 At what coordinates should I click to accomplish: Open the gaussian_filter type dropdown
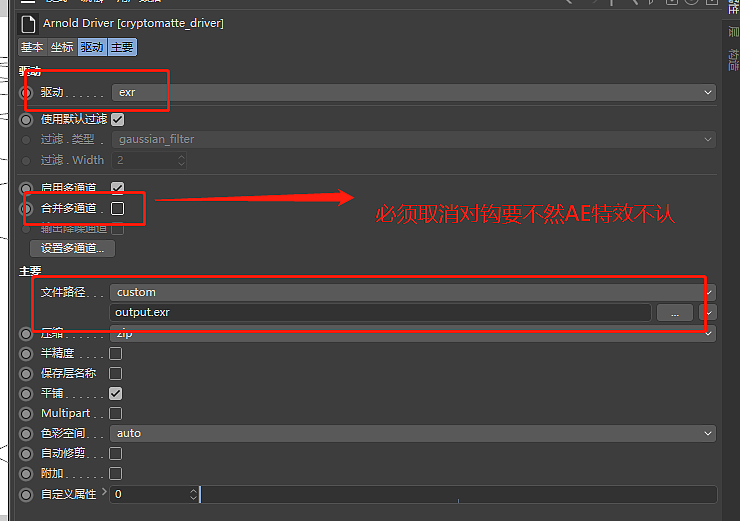point(414,139)
